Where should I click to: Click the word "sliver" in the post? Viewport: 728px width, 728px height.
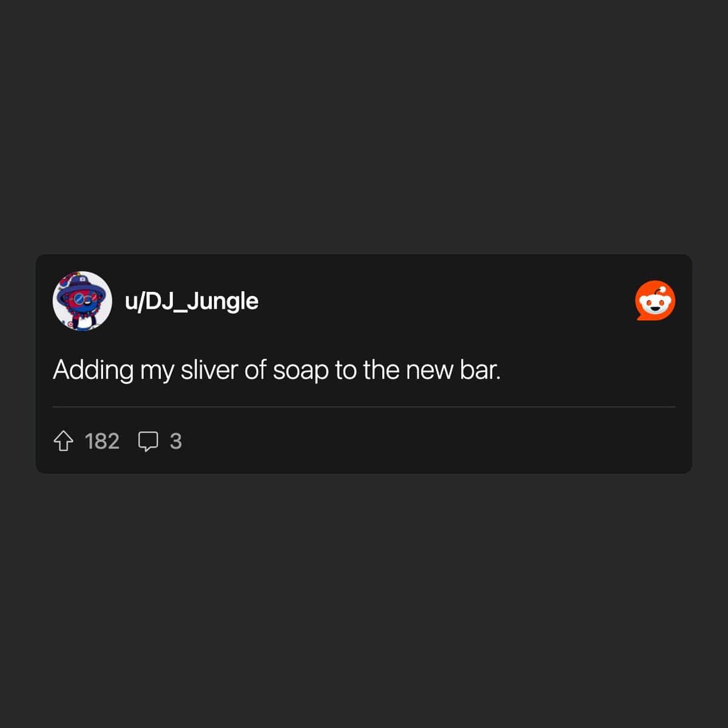point(209,369)
